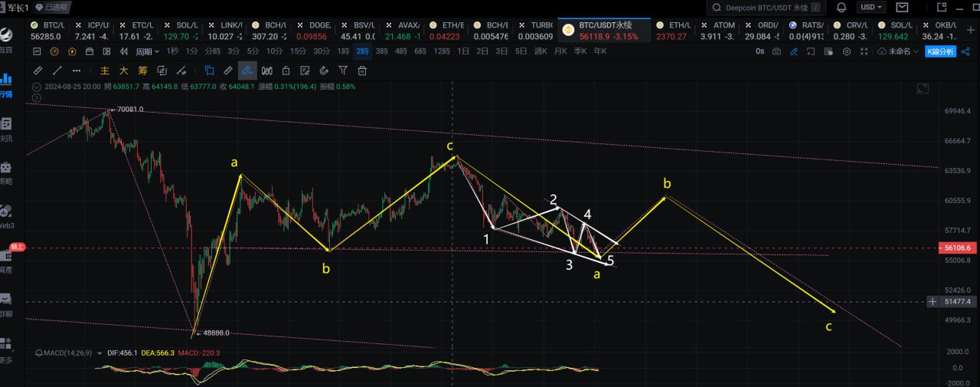Click the 主 indicator button

click(104, 71)
